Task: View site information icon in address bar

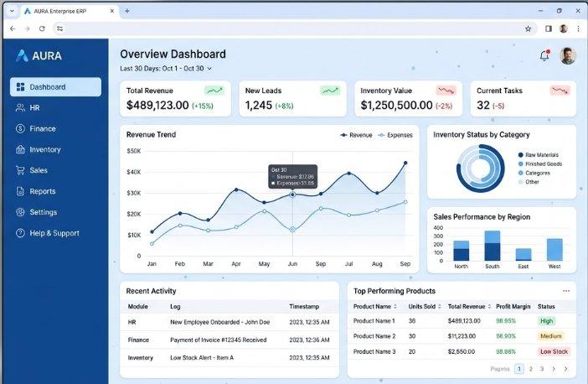Action: click(x=59, y=29)
